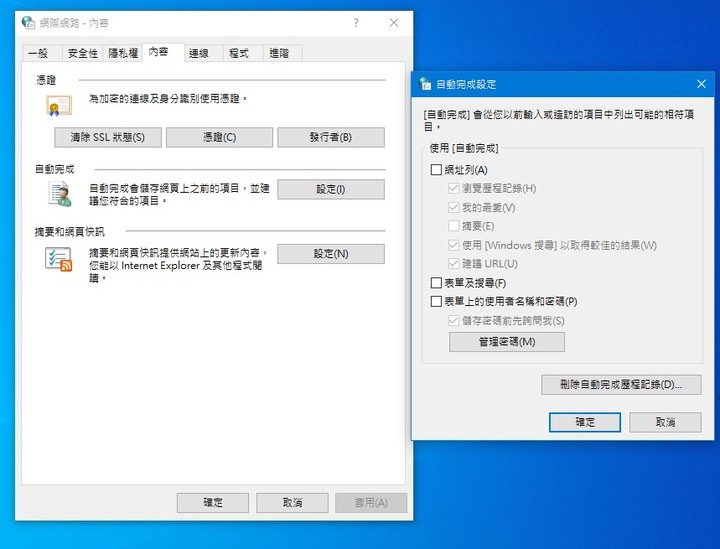Image resolution: width=720 pixels, height=549 pixels.
Task: Click 取消 in 網際網路 - 內容 window
Action: click(x=292, y=503)
